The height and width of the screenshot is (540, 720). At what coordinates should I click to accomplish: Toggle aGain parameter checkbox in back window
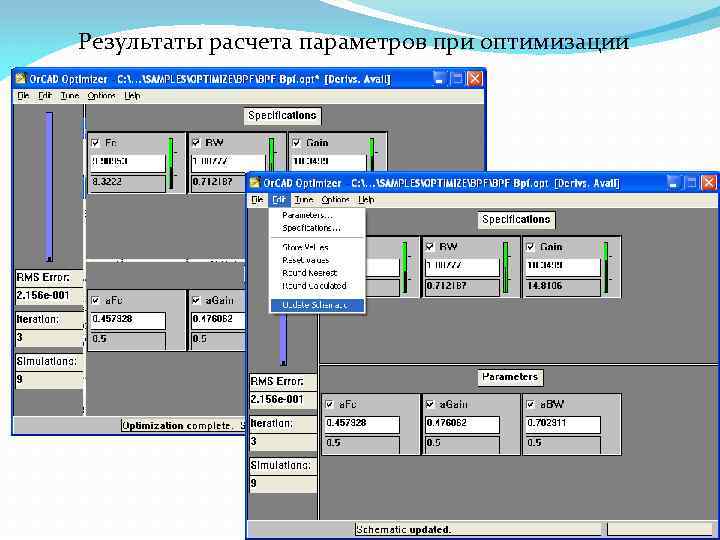196,301
